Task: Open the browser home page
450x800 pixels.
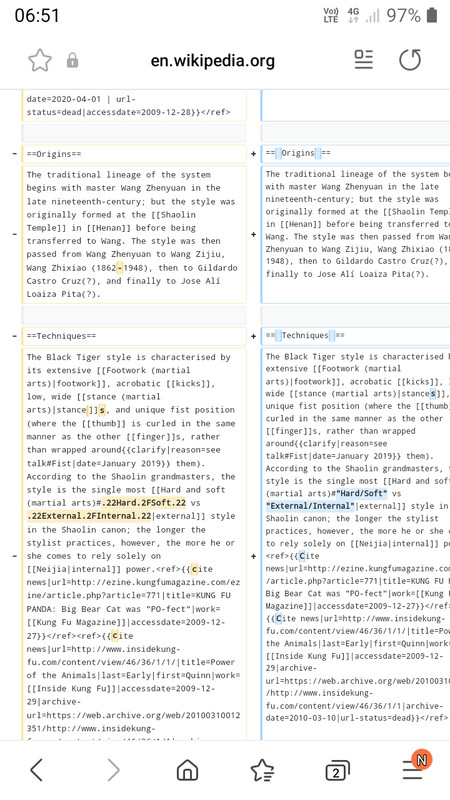Action: coord(187,770)
